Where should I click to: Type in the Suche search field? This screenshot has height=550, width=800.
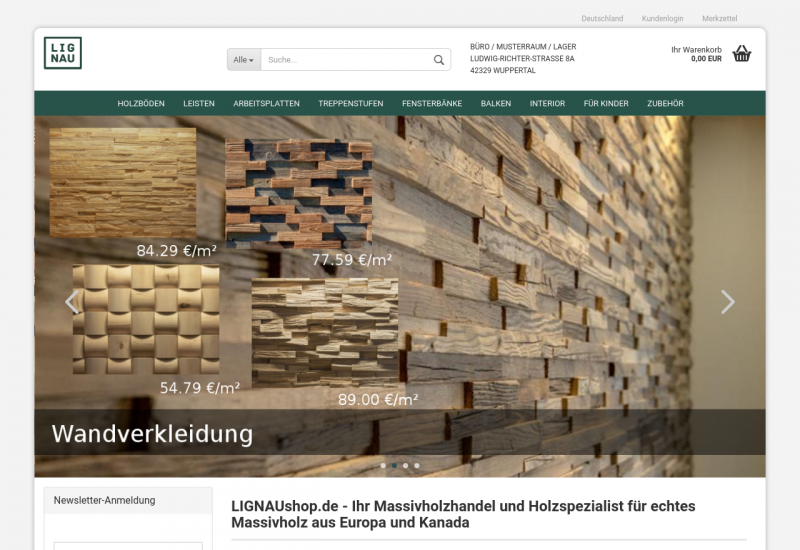click(x=345, y=60)
